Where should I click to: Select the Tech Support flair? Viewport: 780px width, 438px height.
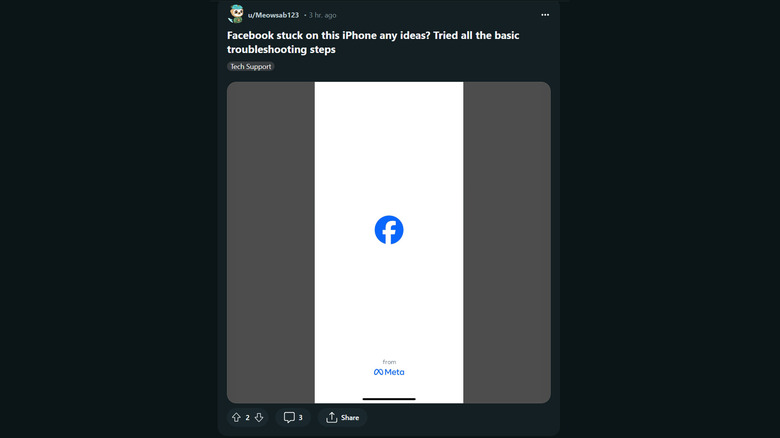251,66
